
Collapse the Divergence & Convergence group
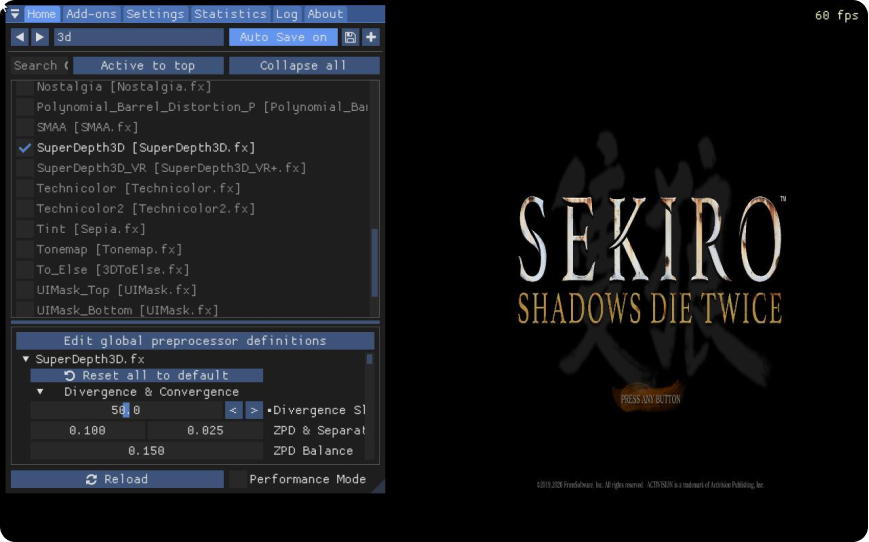click(40, 392)
